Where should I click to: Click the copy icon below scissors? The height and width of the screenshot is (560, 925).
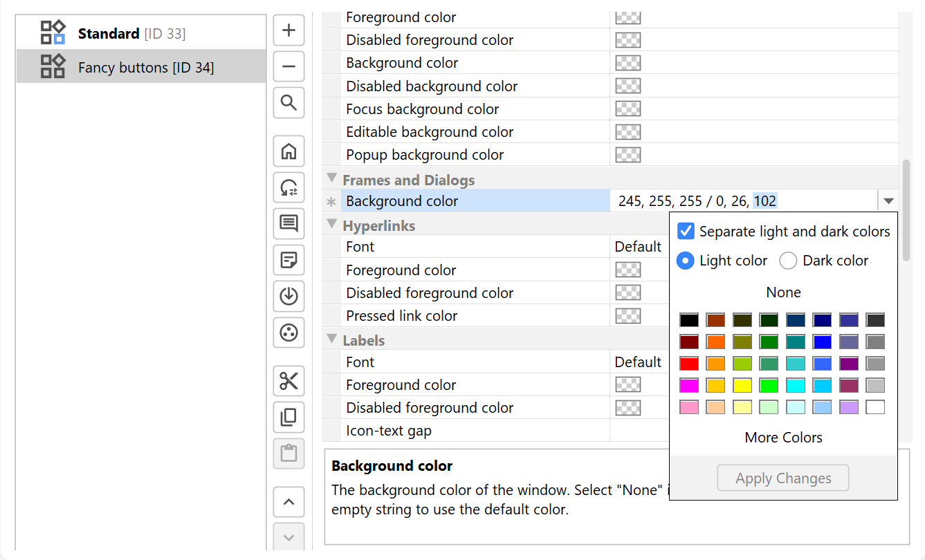[x=289, y=418]
